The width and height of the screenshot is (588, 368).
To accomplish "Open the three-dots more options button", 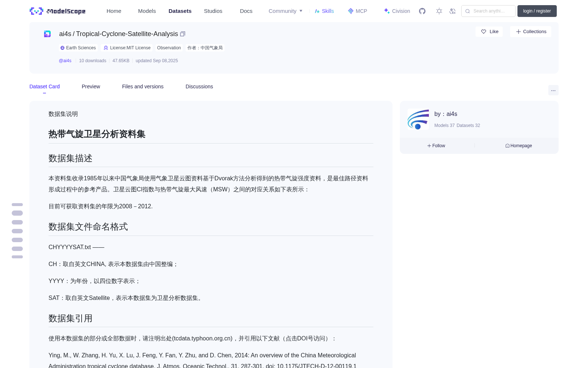I will point(553,90).
